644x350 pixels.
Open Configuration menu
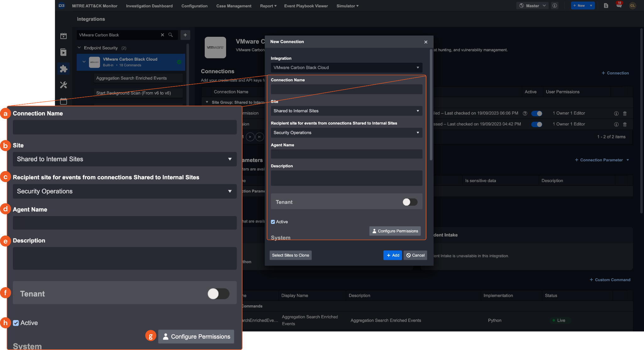coord(194,6)
